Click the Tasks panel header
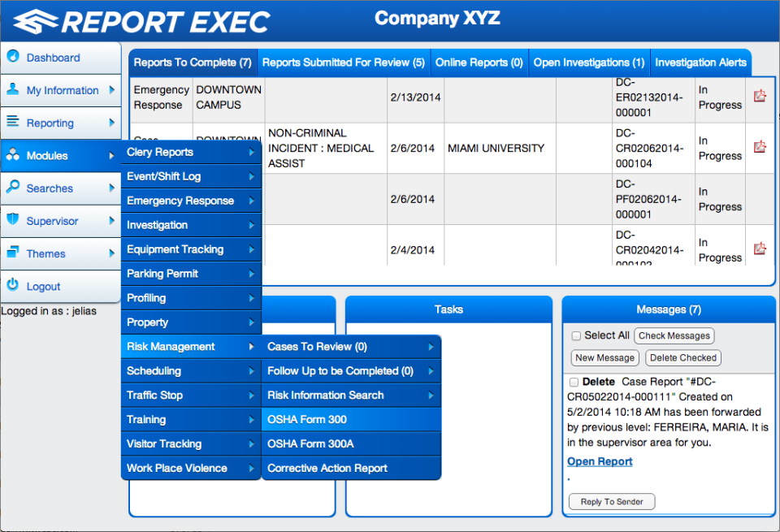The image size is (780, 532). (x=448, y=309)
